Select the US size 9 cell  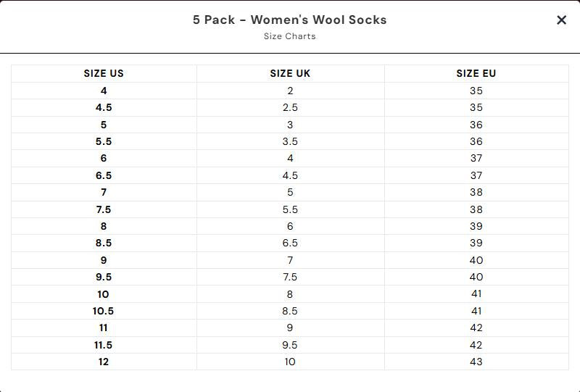click(x=104, y=260)
